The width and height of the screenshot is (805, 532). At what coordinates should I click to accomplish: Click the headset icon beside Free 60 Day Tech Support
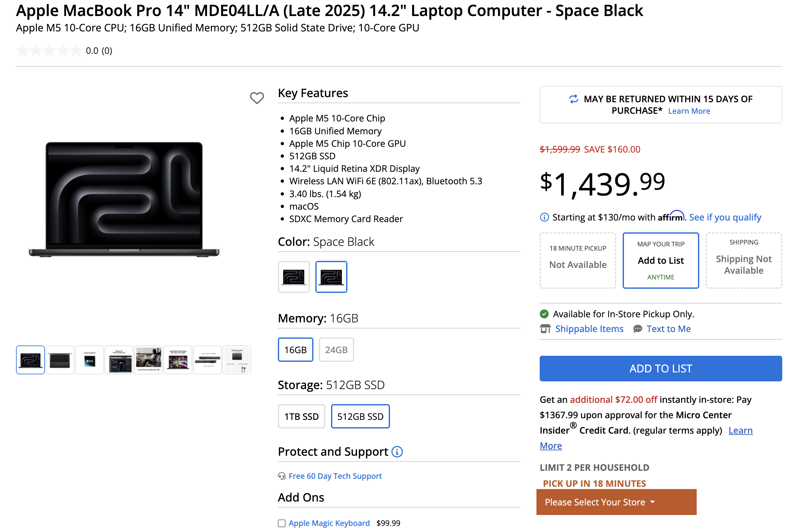282,476
